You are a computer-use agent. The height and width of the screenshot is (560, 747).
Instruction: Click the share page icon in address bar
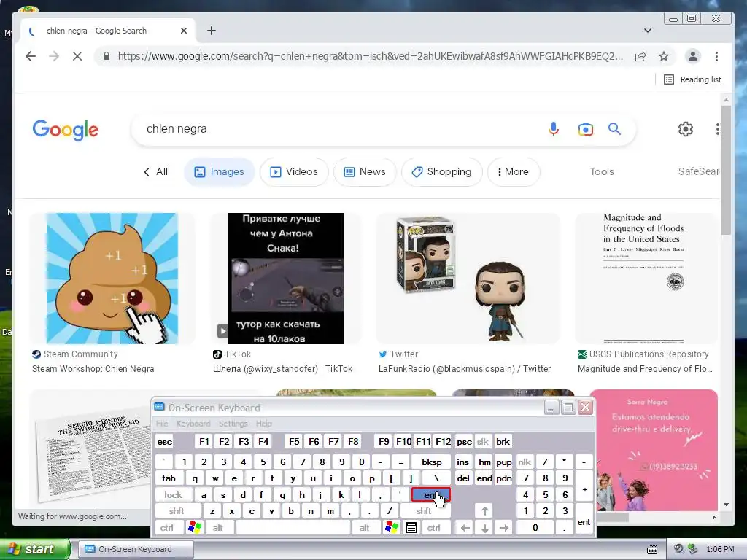coord(640,56)
